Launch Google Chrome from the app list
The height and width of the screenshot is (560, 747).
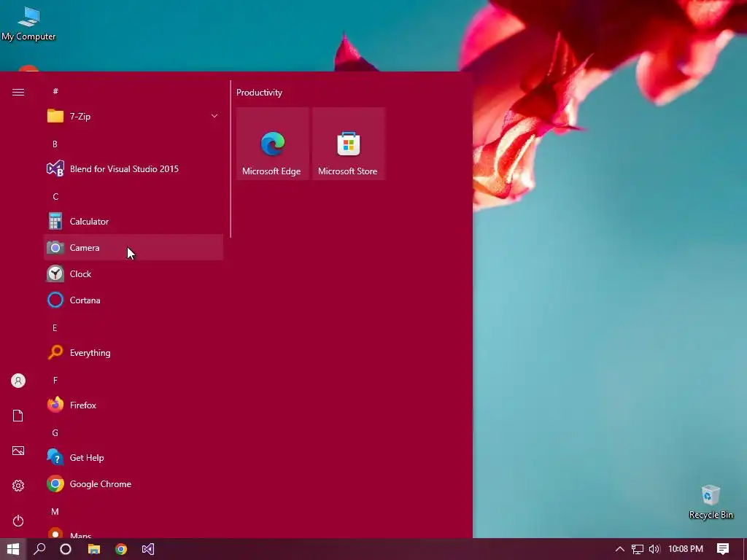(x=133, y=484)
